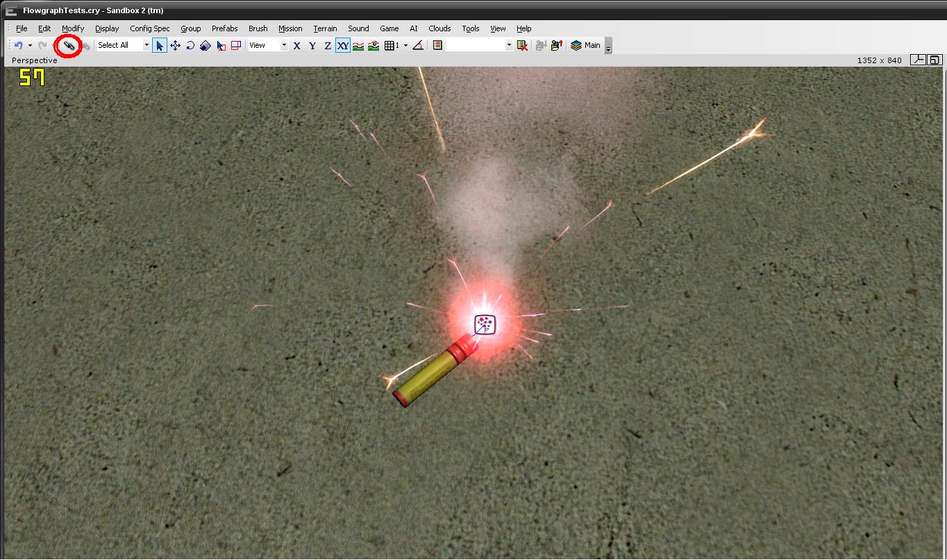Click the Perspective viewport title

35,60
